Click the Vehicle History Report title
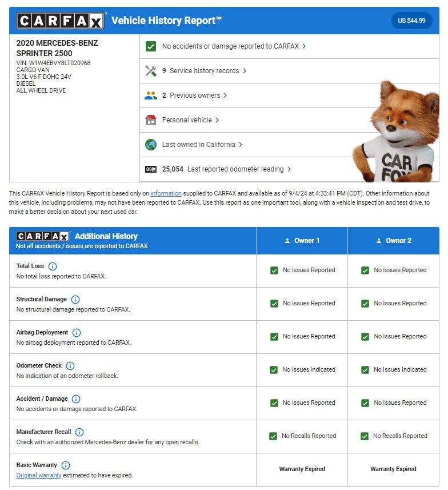The height and width of the screenshot is (490, 448). pos(166,21)
